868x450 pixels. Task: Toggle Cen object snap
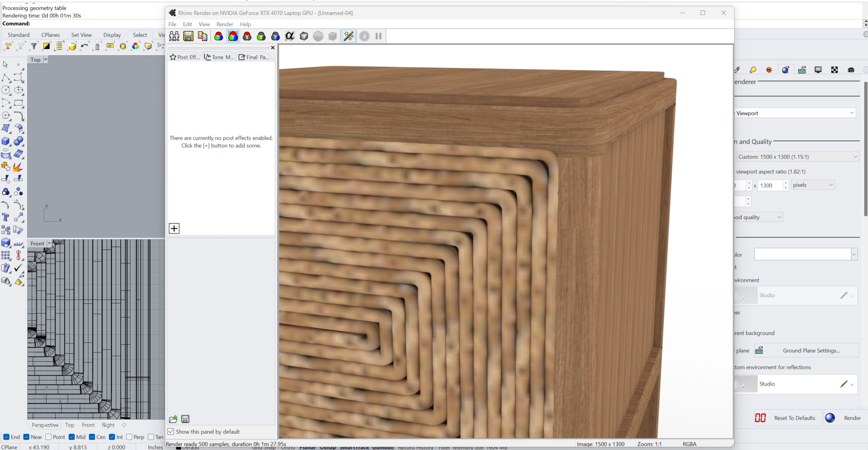pyautogui.click(x=92, y=437)
